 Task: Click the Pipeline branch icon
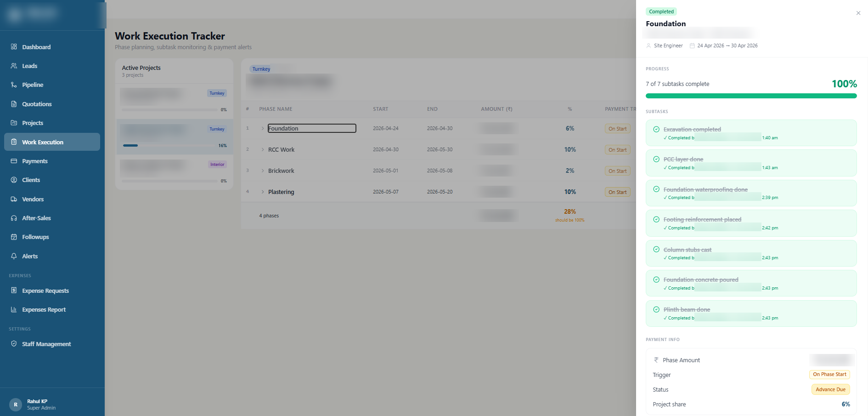14,85
